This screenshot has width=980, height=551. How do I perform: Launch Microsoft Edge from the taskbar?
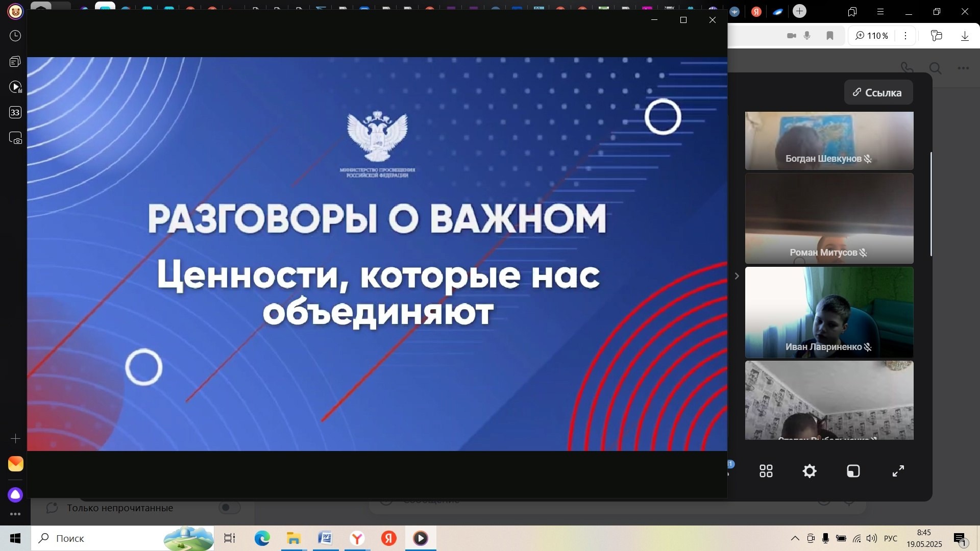pos(262,538)
